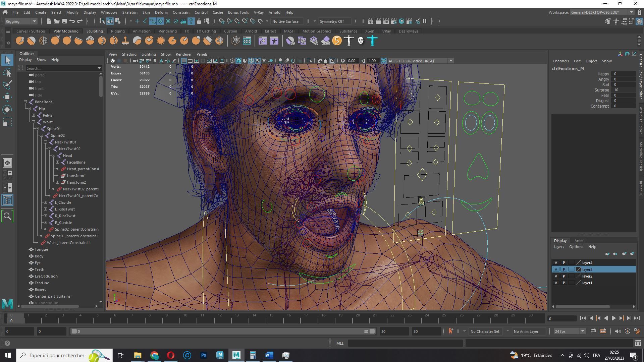
Task: Toggle visibility V of layer3
Action: [556, 269]
